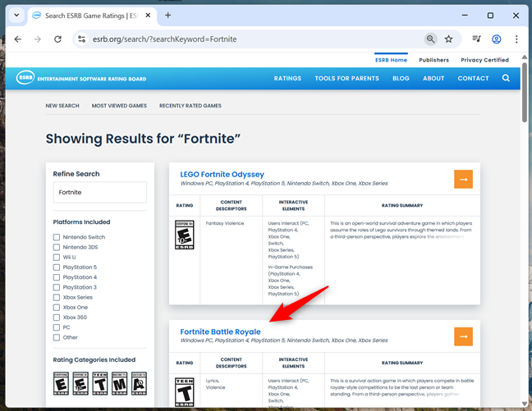532x411 pixels.
Task: Check the Other platform checkbox
Action: click(x=57, y=337)
